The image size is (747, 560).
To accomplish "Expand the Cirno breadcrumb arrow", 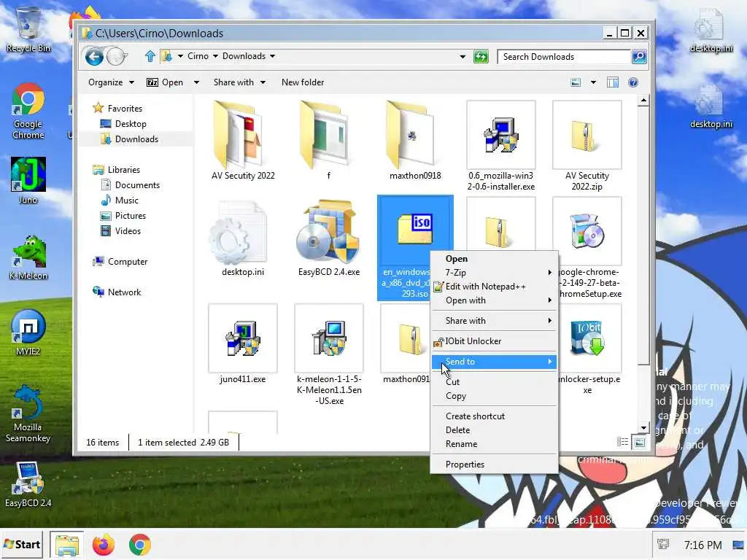I will tap(215, 56).
